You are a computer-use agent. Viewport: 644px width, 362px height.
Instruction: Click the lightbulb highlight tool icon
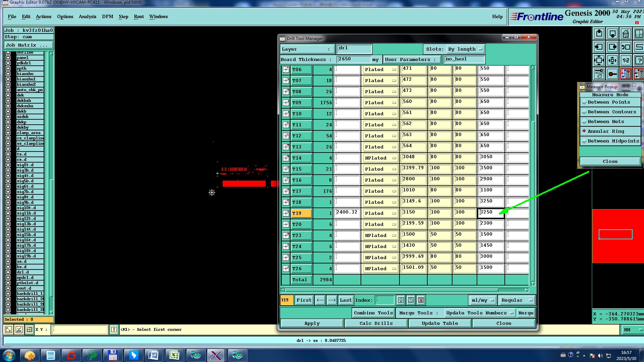click(401, 300)
